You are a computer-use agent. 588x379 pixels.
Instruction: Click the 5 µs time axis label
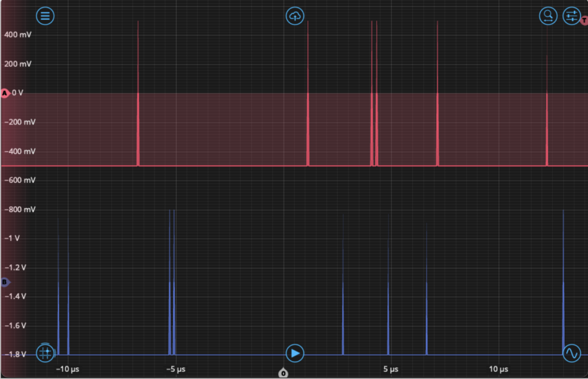click(x=390, y=370)
